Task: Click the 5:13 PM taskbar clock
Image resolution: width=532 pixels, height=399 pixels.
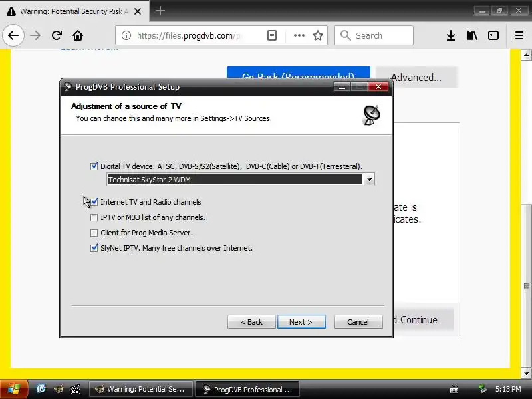Action: pyautogui.click(x=508, y=389)
